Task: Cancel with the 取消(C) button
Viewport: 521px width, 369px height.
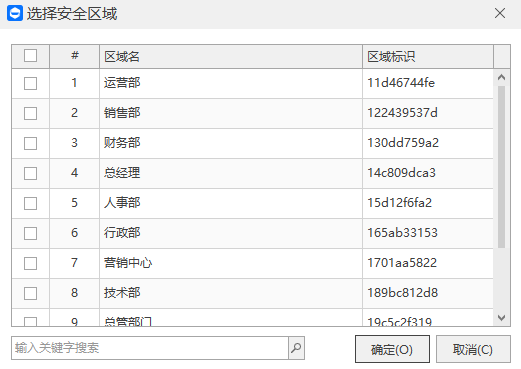Action: (473, 349)
